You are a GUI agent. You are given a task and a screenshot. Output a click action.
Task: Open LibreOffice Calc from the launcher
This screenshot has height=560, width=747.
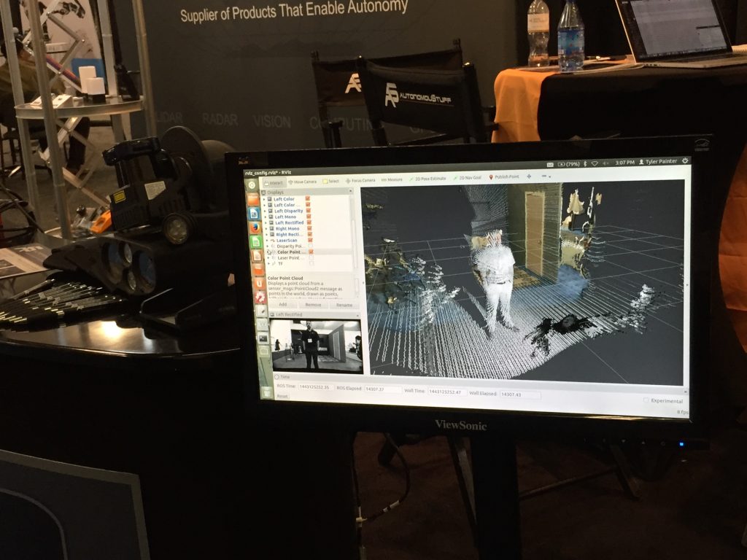coord(256,242)
